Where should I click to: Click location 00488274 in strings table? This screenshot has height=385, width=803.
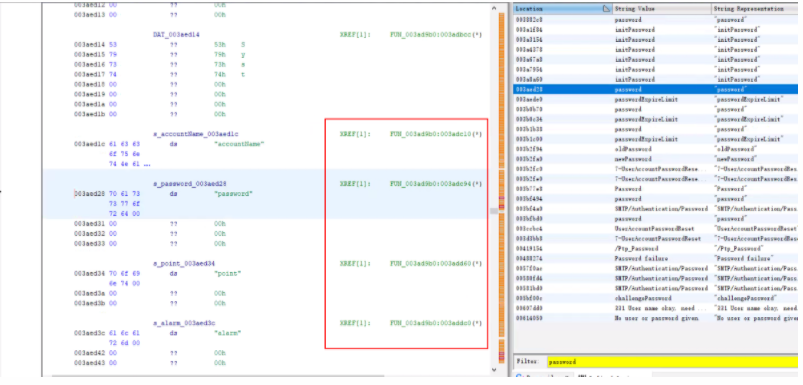point(529,259)
